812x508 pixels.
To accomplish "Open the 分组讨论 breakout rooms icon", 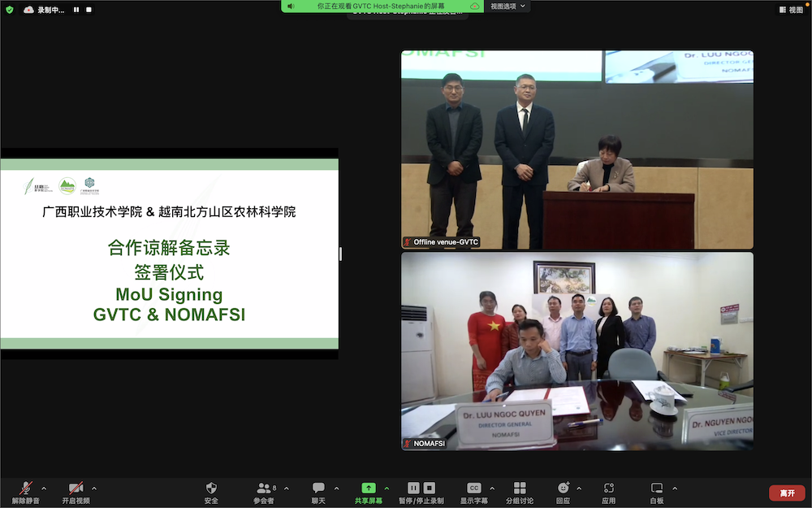I will (519, 488).
